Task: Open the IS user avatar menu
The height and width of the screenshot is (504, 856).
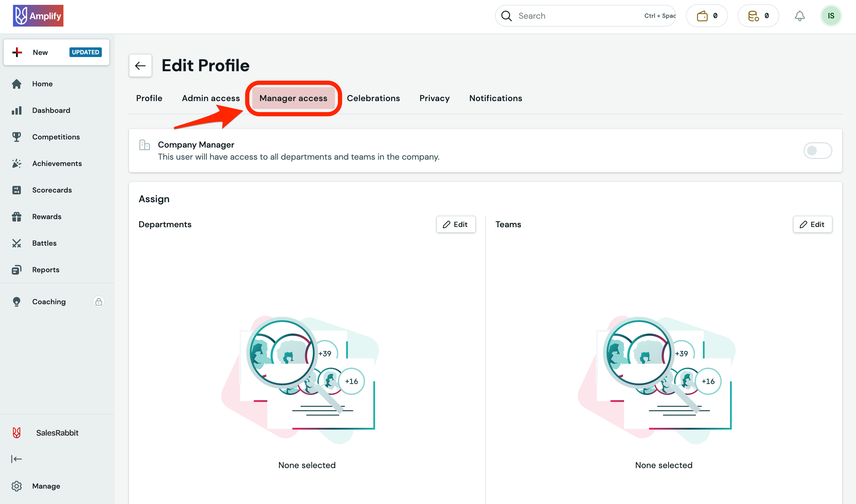Action: coord(831,16)
